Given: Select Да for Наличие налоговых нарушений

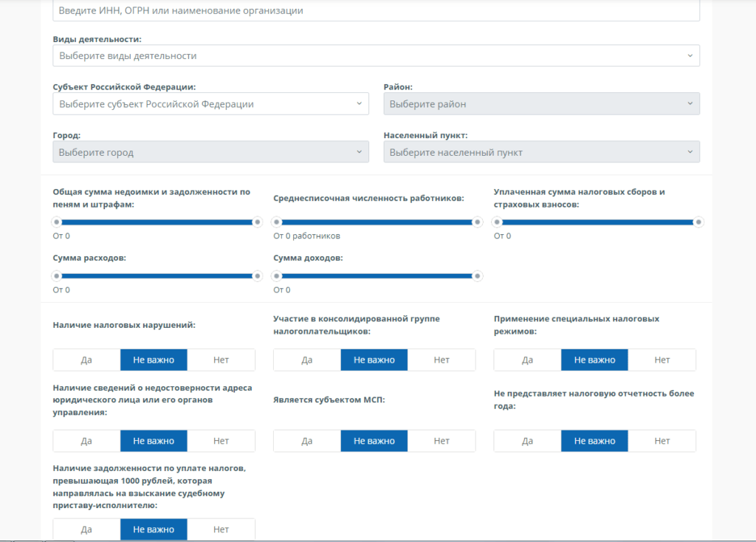Looking at the screenshot, I should tap(86, 360).
